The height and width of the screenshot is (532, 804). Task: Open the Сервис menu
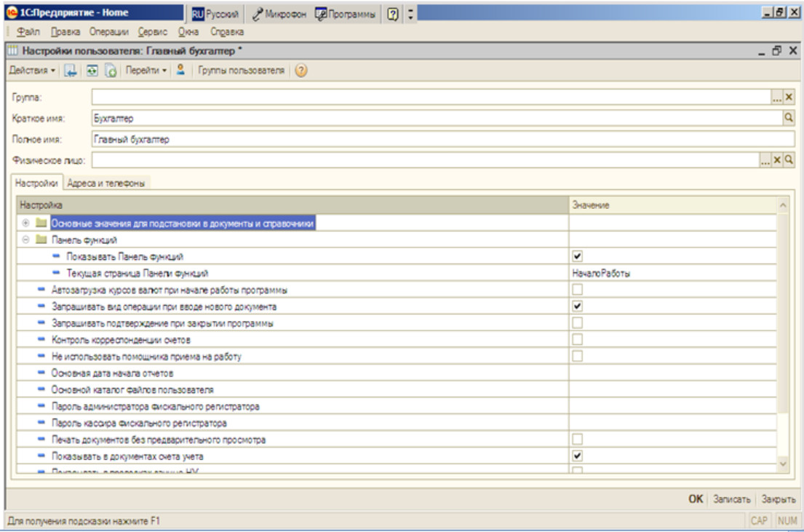[x=152, y=32]
